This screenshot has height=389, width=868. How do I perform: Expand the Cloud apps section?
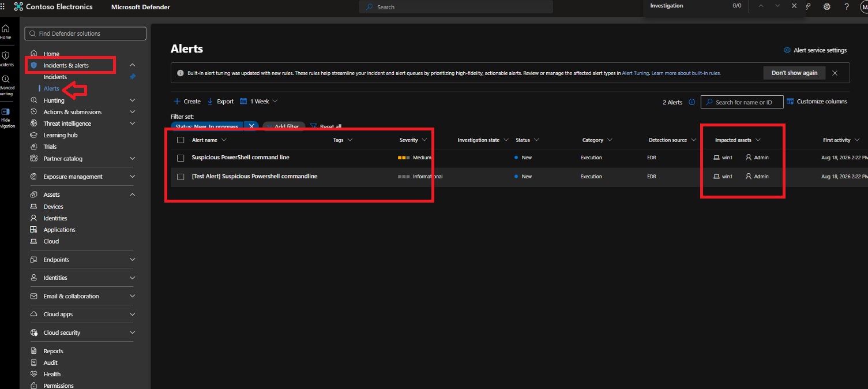point(133,315)
